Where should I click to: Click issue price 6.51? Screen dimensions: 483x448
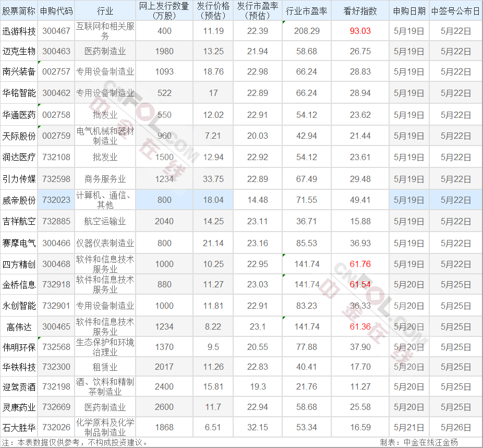213,427
